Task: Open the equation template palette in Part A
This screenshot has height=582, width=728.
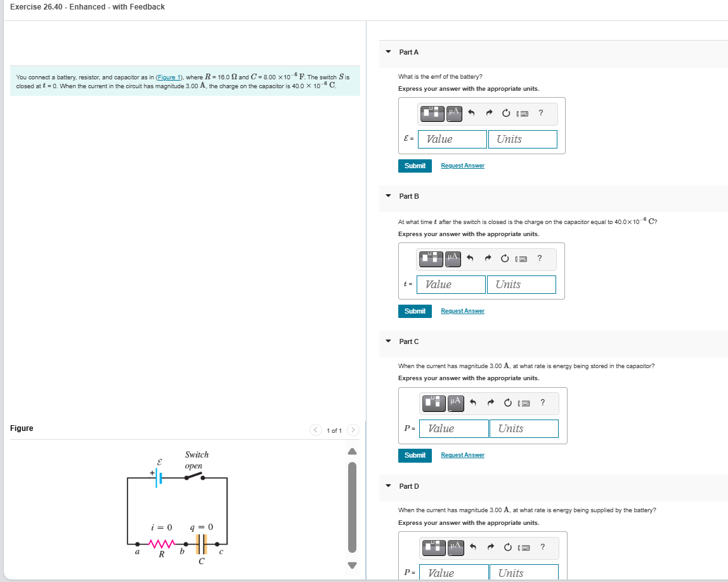Action: [432, 113]
